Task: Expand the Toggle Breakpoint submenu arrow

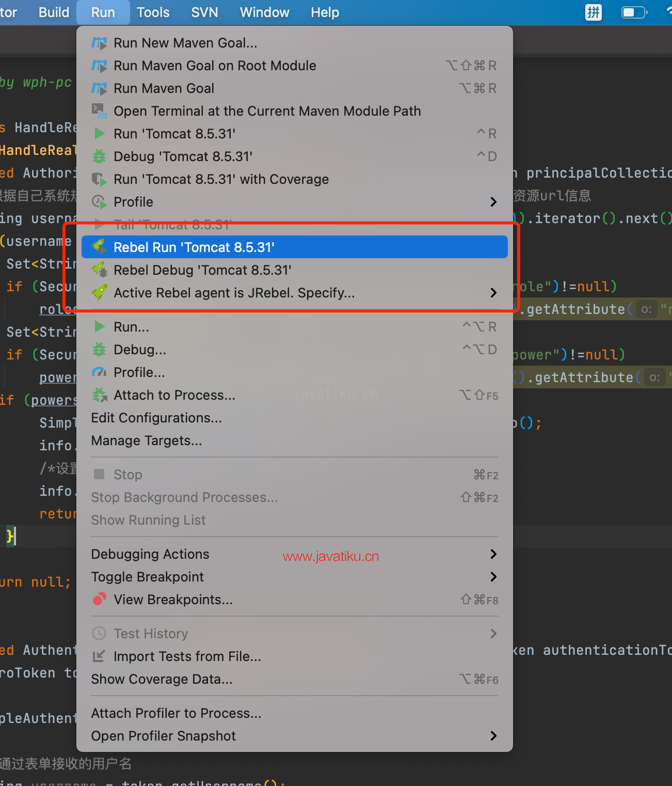Action: click(493, 577)
